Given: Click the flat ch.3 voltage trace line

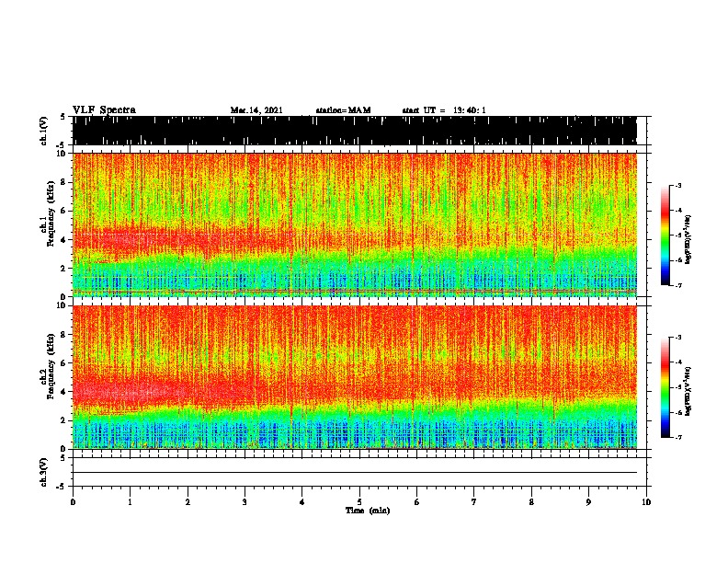Looking at the screenshot, I should [355, 473].
